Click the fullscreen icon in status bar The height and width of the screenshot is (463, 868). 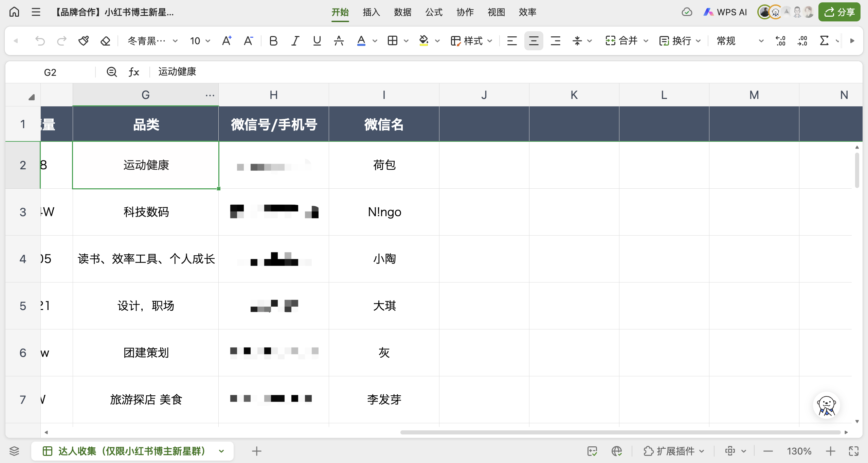853,451
